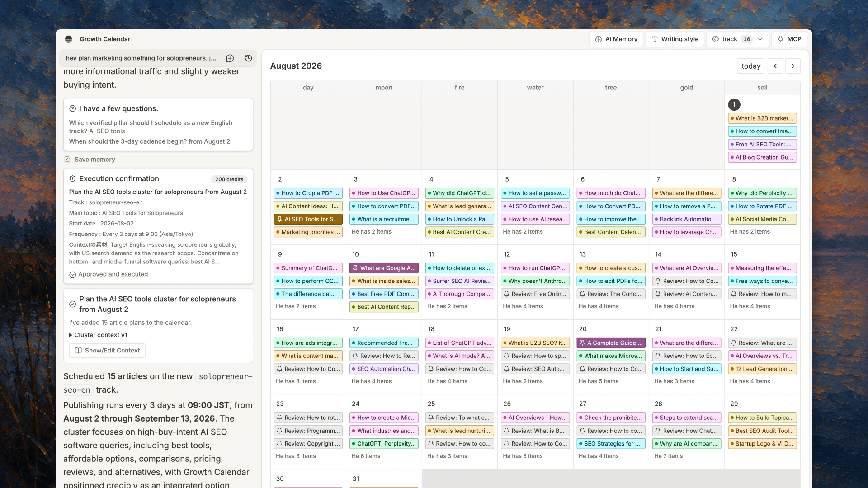Jump to today in the calendar

(751, 66)
